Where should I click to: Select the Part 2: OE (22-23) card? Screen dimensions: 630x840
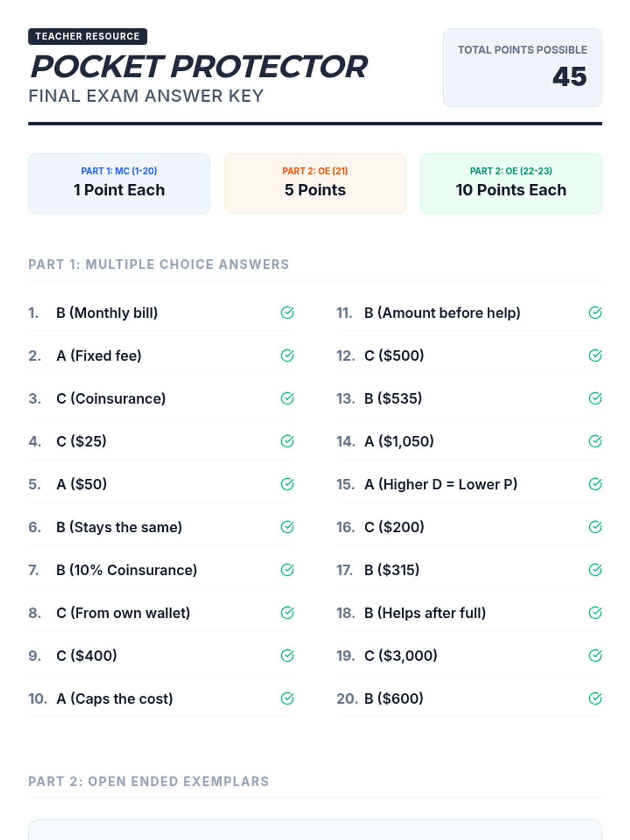(x=511, y=183)
